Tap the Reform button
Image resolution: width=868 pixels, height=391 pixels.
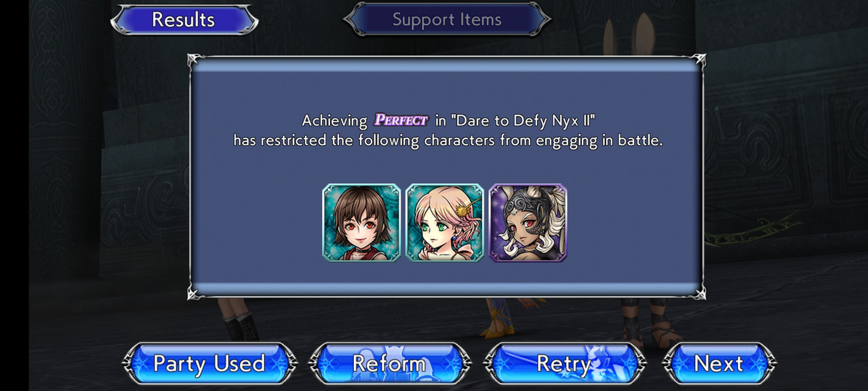pyautogui.click(x=389, y=364)
